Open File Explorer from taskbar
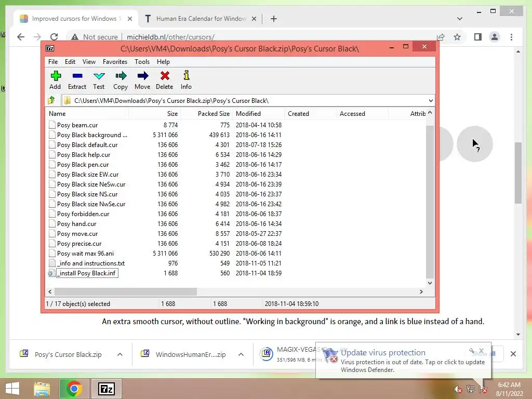The image size is (532, 399). [42, 389]
